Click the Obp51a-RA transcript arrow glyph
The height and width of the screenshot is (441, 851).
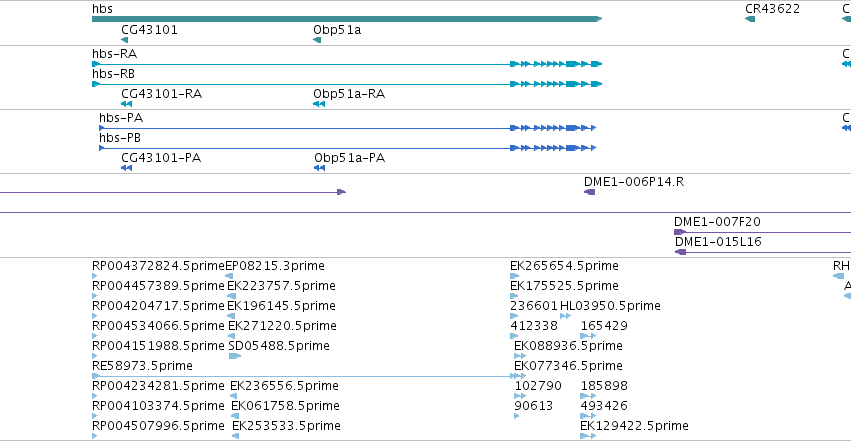(319, 104)
